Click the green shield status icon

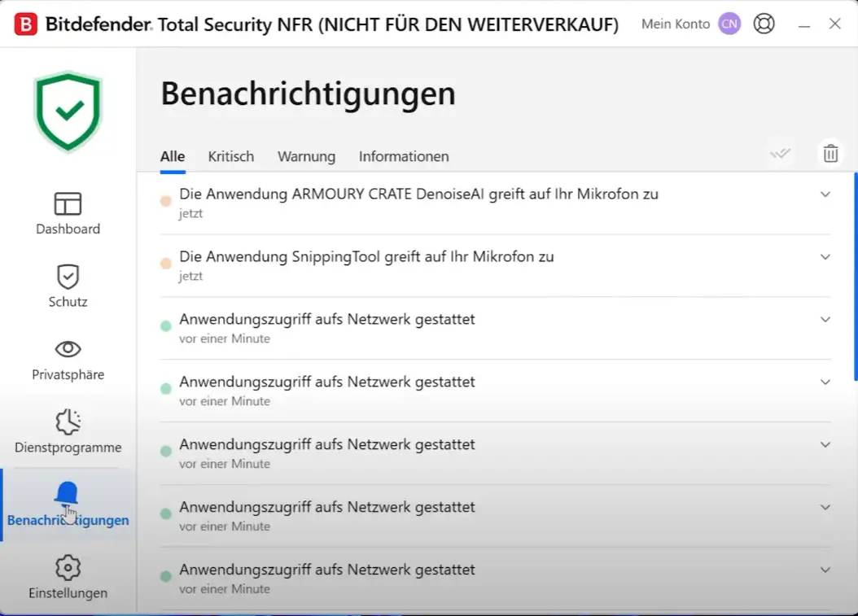tap(68, 111)
